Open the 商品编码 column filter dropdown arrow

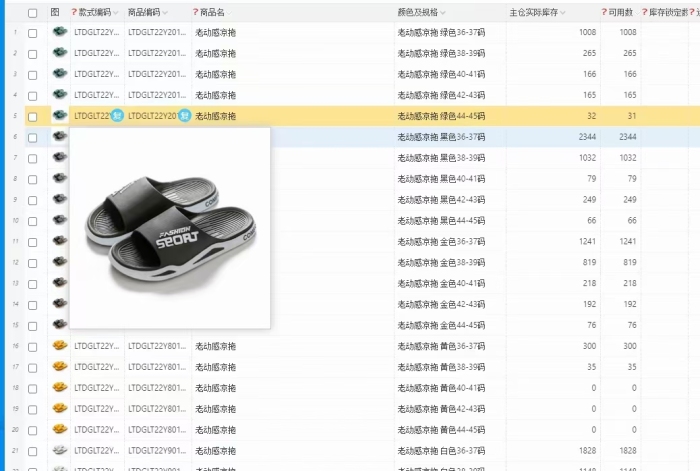165,13
